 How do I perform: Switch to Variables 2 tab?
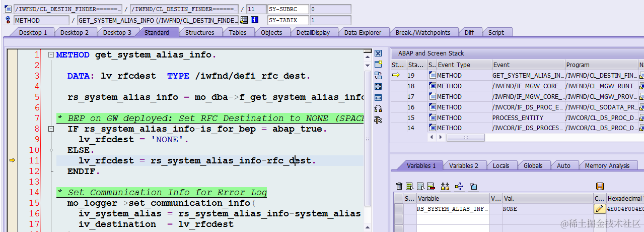point(463,165)
